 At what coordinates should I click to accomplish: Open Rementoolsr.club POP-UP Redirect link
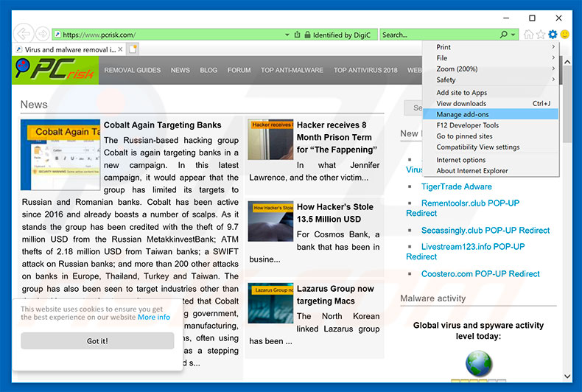point(463,208)
